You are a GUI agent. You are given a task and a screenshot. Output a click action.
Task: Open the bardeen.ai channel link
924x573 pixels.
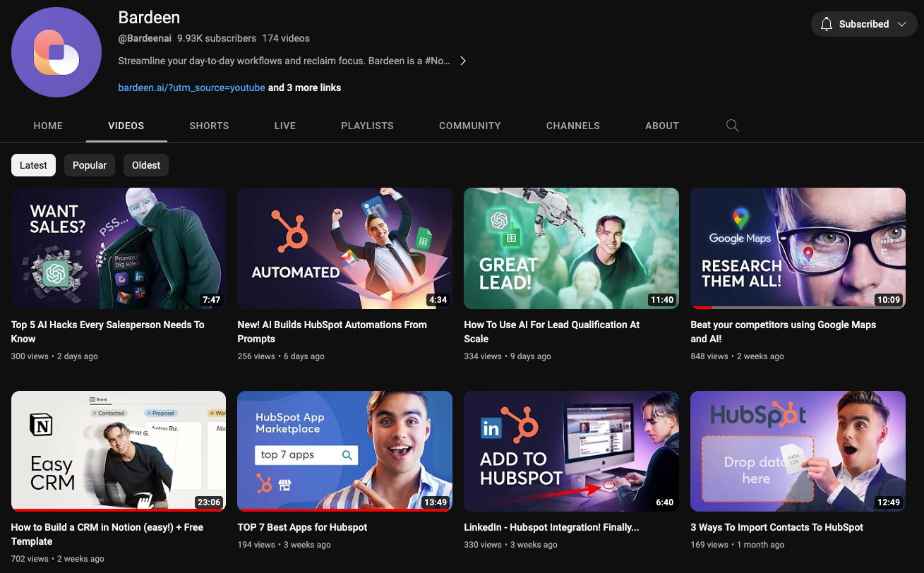coord(191,88)
